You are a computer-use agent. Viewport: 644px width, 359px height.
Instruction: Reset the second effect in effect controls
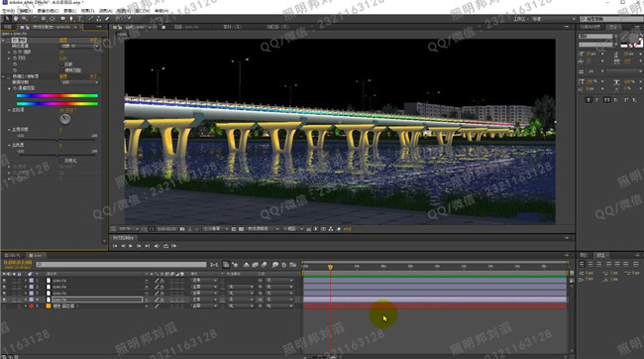pos(63,76)
